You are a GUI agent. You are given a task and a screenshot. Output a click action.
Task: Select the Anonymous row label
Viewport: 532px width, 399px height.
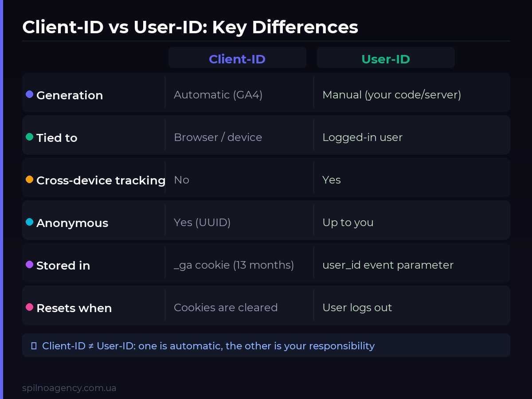coord(72,223)
